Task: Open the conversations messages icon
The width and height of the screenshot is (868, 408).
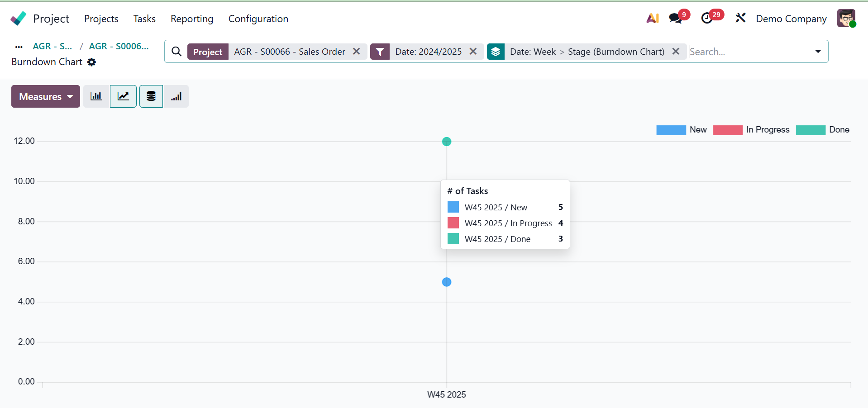Action: (x=676, y=19)
